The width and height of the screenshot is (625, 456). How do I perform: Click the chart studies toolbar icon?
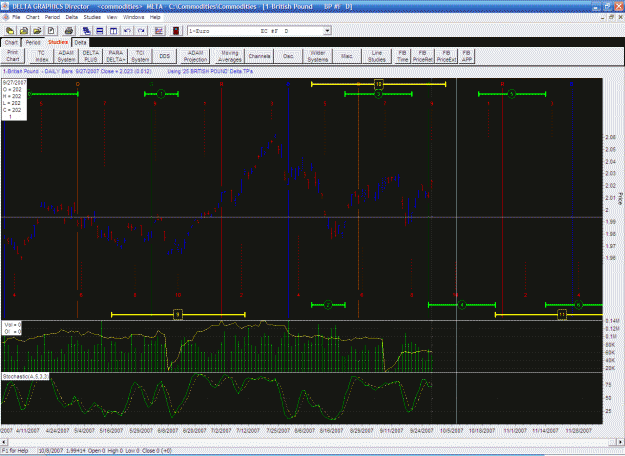coord(159,31)
